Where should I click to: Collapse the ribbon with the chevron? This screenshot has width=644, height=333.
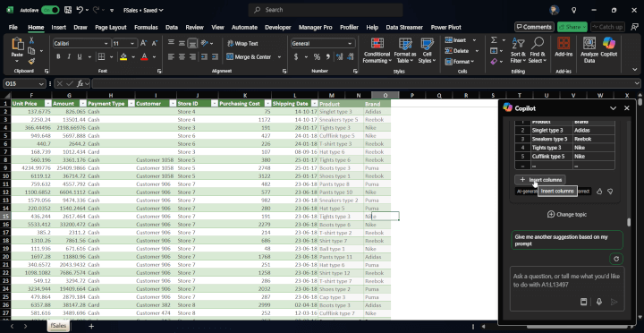click(635, 71)
